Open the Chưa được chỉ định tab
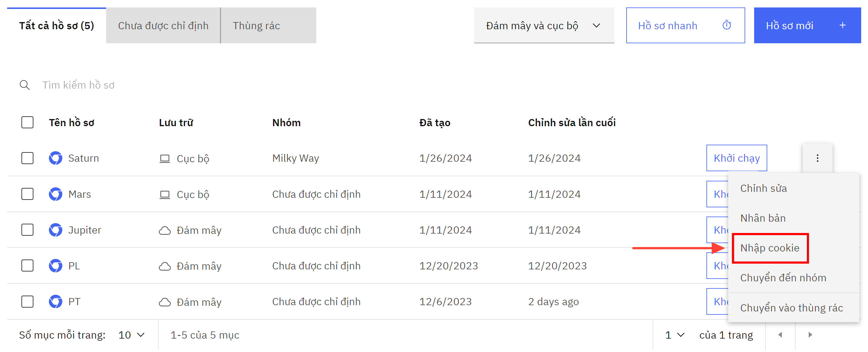 [163, 25]
